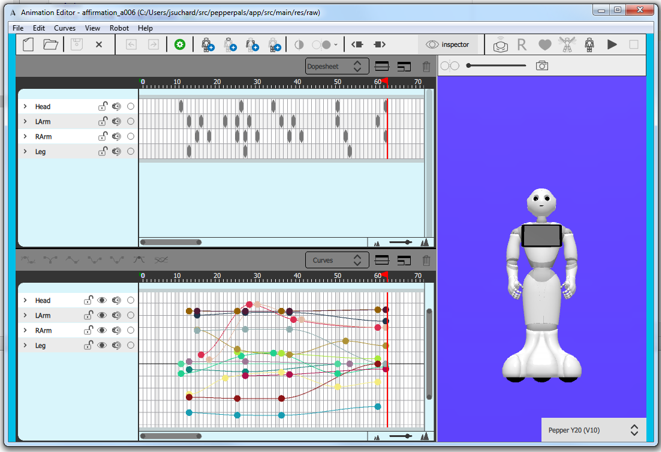Image resolution: width=661 pixels, height=452 pixels.
Task: Click the green gear icon
Action: coord(179,45)
